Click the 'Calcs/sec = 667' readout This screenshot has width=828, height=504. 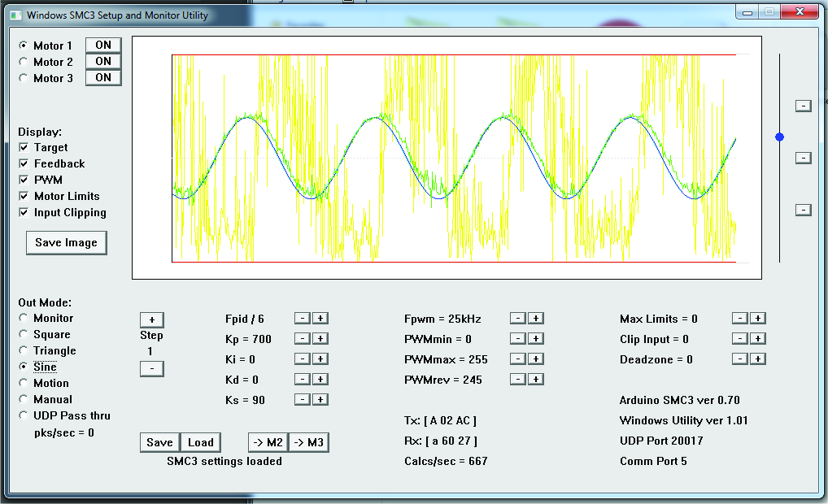click(446, 461)
